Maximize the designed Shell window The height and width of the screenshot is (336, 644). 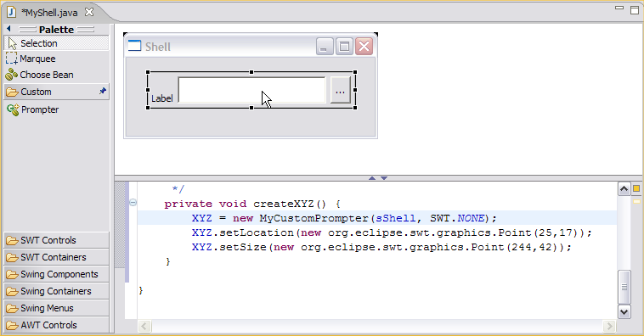[x=344, y=47]
